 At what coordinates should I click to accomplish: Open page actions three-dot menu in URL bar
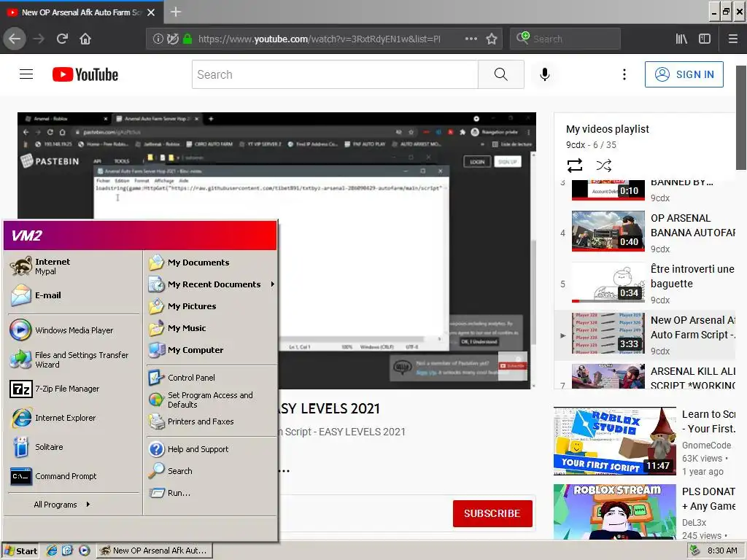(471, 39)
